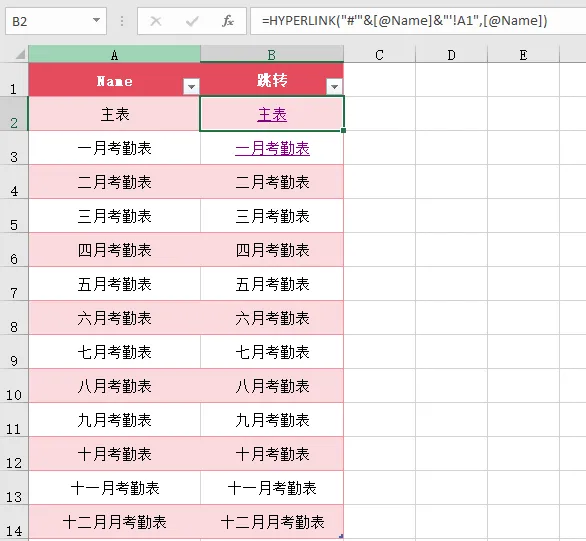
Task: Select row 13 header
Action: 14,488
